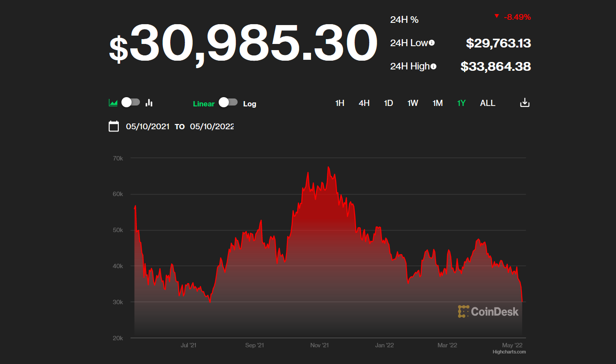Screen dimensions: 616x364
Task: Click the Jan '22 axis label
Action: coord(385,345)
